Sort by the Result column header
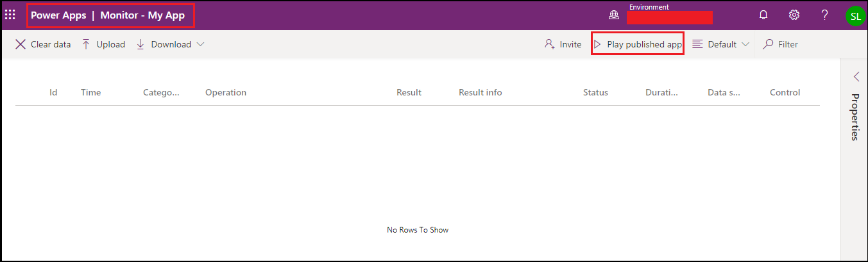 [x=409, y=92]
